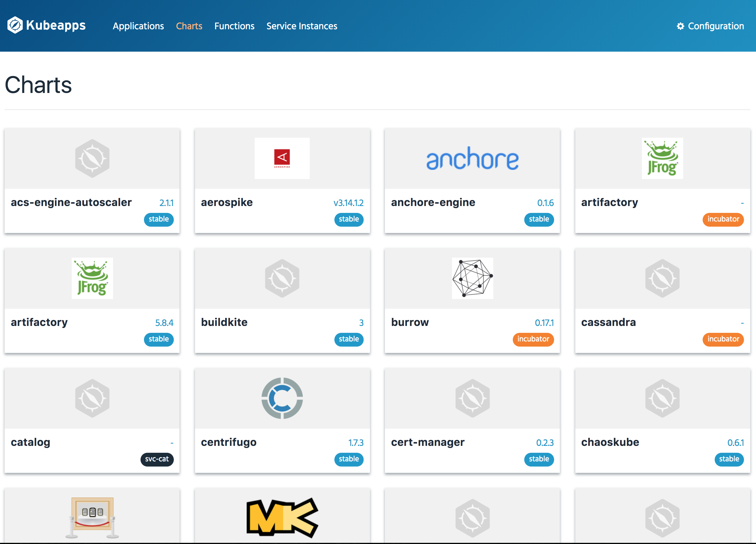Open the acs-engine-autoscaler chart link
This screenshot has width=756, height=544.
click(71, 202)
